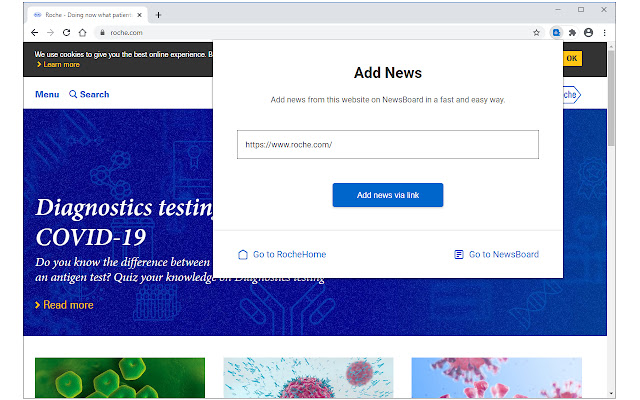Screen dimensions: 640x400
Task: Open the red coronavirus thumbnail
Action: pyautogui.click(x=496, y=378)
